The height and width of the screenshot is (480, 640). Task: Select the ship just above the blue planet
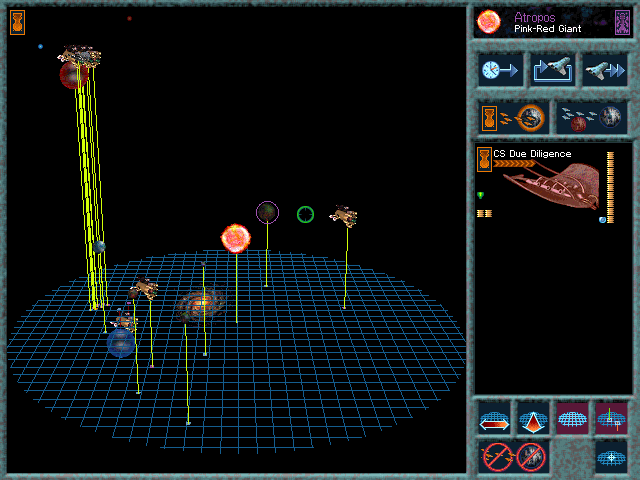pos(124,322)
